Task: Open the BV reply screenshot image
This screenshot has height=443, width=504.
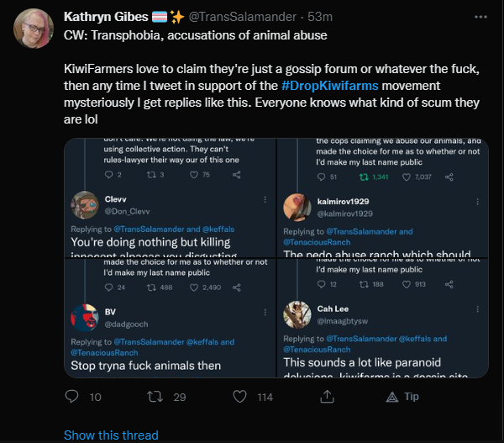Action: (x=171, y=318)
